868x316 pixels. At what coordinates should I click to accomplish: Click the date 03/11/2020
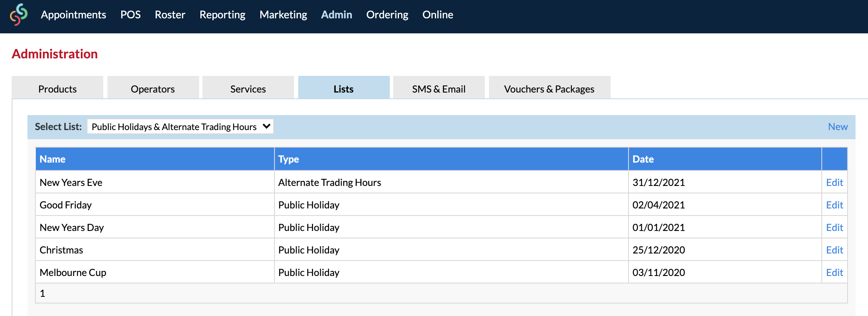coord(659,273)
